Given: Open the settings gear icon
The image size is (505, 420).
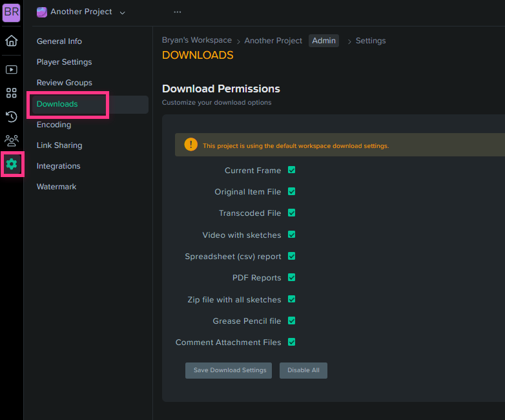Looking at the screenshot, I should click(12, 164).
